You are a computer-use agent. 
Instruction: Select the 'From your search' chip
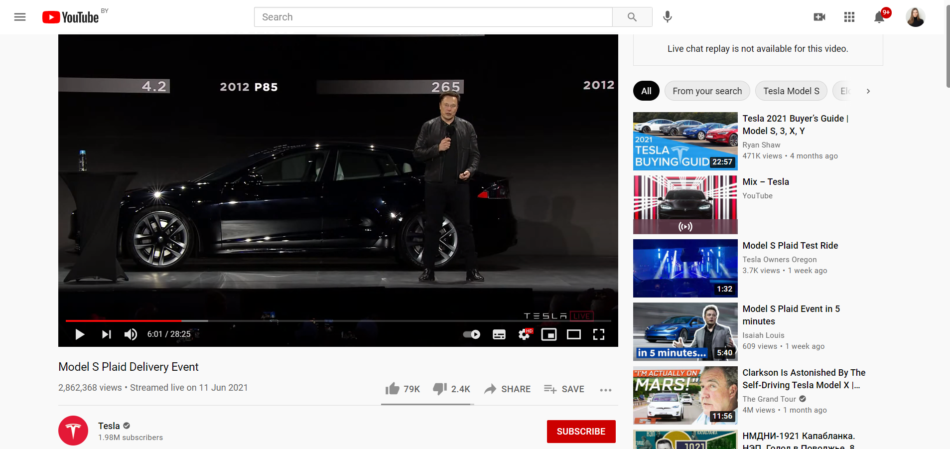[707, 91]
